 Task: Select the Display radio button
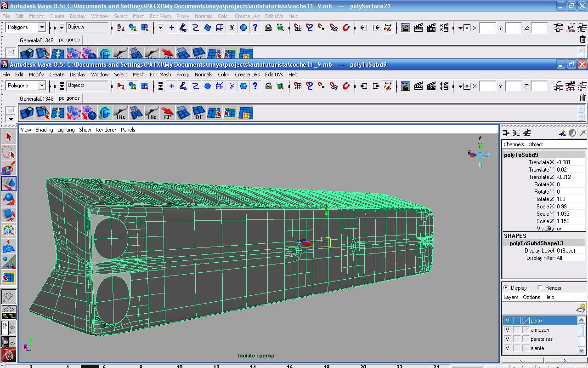click(x=506, y=287)
